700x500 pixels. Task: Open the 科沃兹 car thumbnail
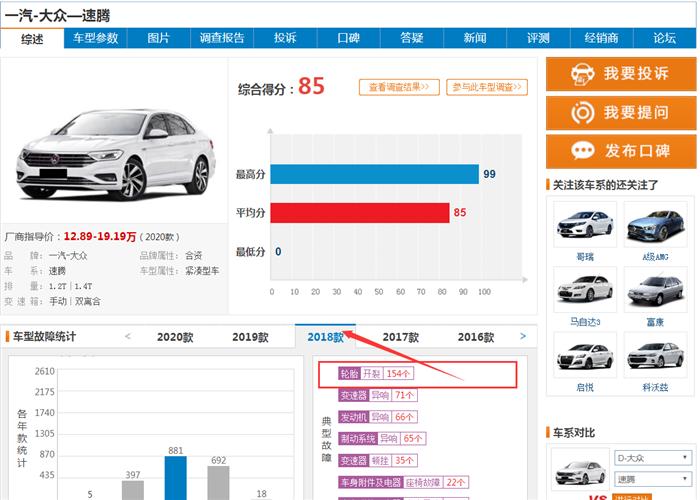coord(655,355)
